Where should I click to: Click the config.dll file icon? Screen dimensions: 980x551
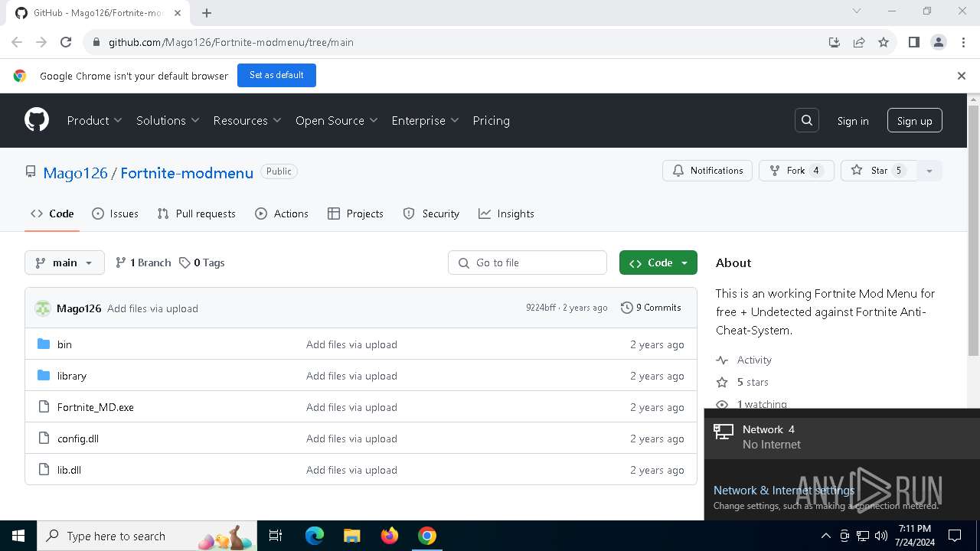coord(44,439)
